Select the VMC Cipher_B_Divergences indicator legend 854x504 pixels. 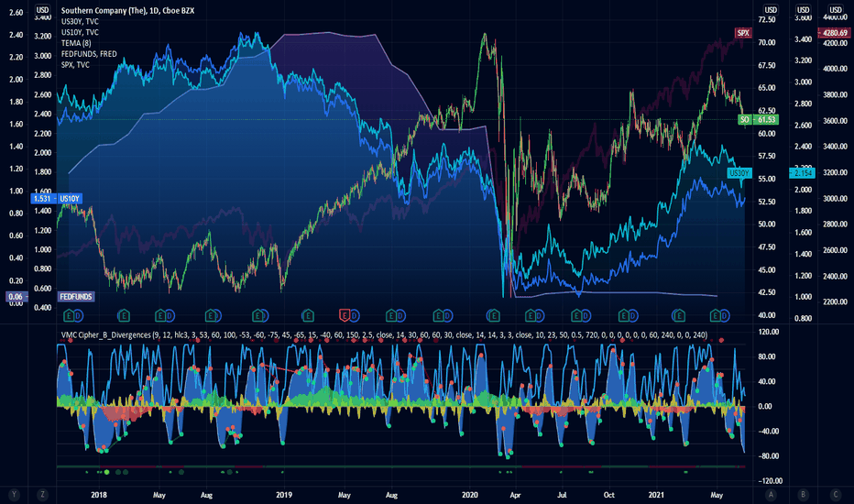[x=384, y=335]
